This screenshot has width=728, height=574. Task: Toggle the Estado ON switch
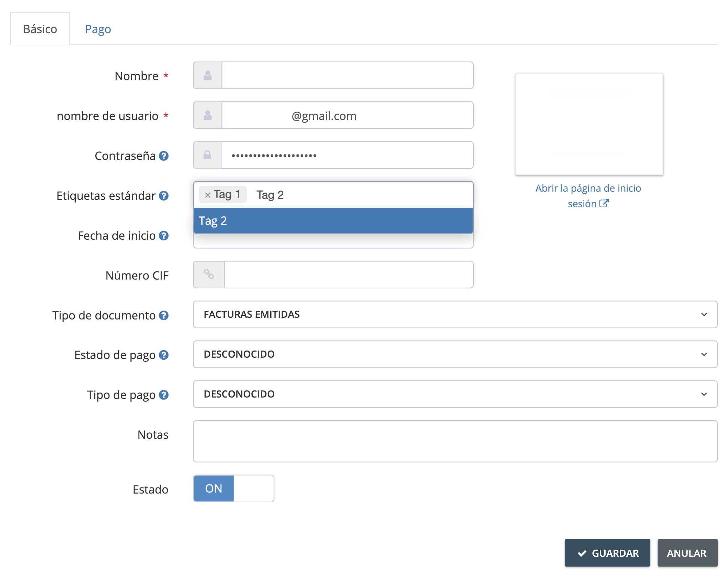[234, 488]
